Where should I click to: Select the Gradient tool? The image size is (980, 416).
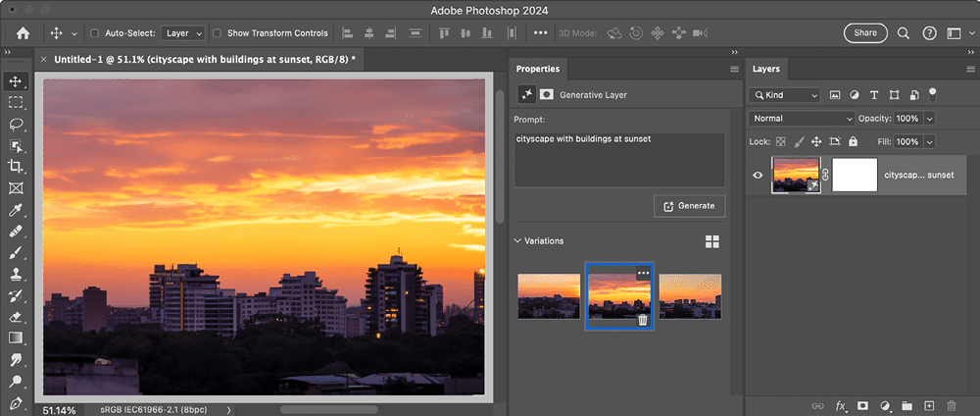point(16,338)
